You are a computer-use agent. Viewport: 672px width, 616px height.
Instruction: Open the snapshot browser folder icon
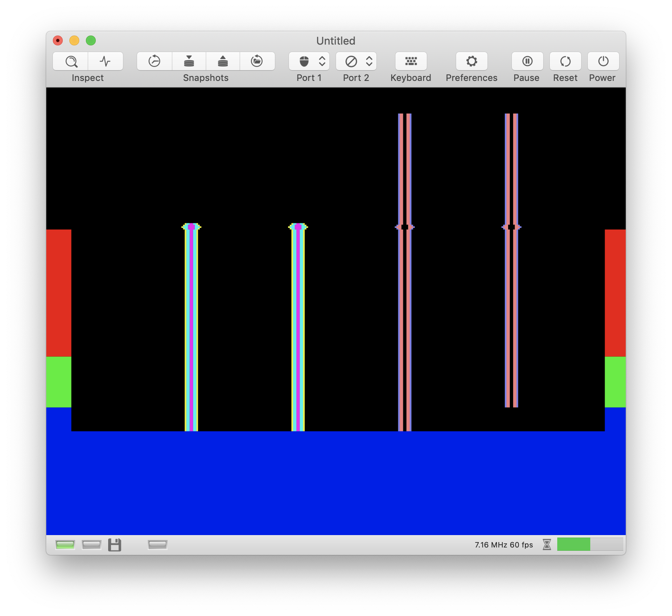(257, 62)
